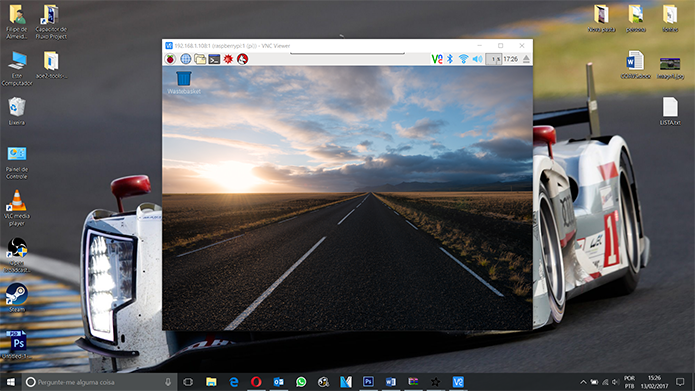Screen dimensions: 695x391
Task: Select the jpg image thumbnail on desktop
Action: (670, 68)
